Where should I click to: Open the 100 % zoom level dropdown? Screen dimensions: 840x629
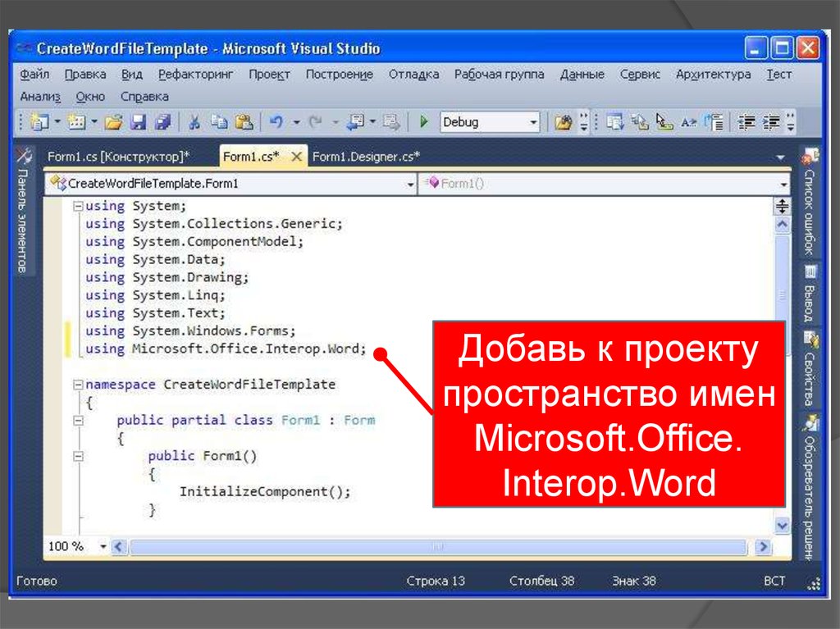[x=103, y=546]
